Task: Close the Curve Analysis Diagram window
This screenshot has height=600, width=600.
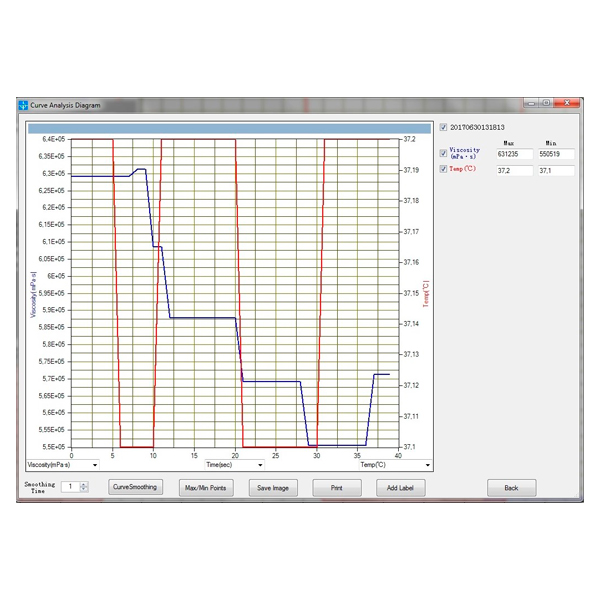Action: (x=568, y=103)
